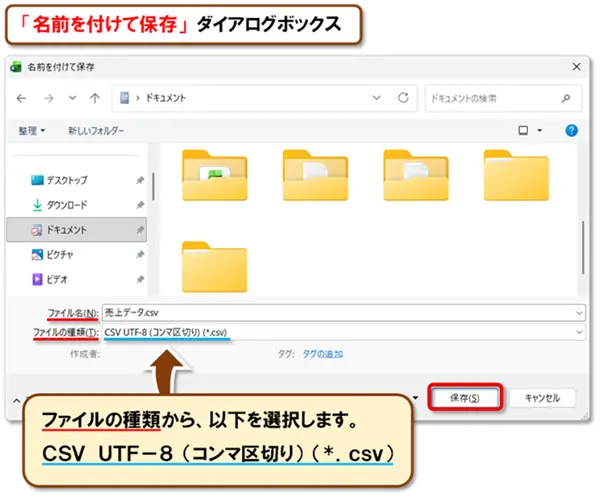Open the folder in the second row
This screenshot has height=498, width=600.
[x=215, y=267]
